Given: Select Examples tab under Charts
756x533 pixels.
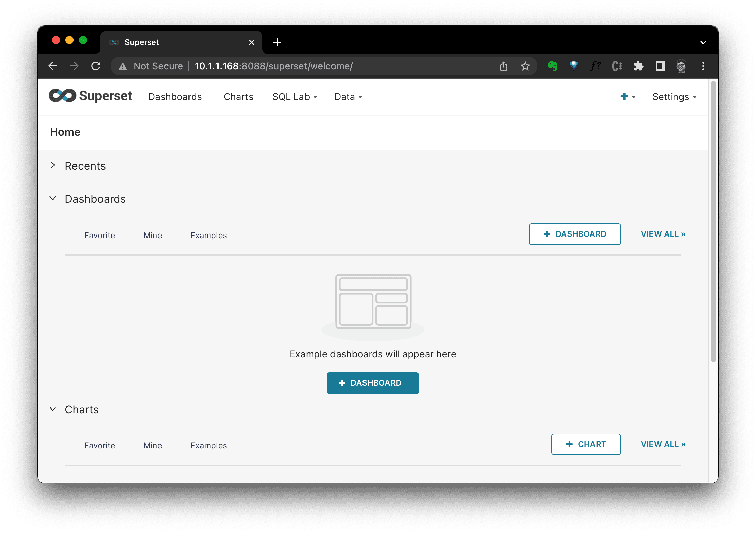Looking at the screenshot, I should point(208,445).
